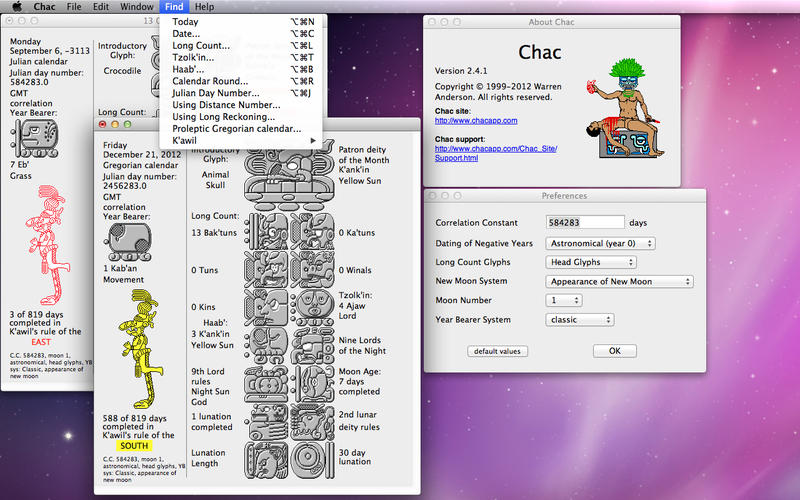Open Year Bearer System dropdown

(580, 320)
